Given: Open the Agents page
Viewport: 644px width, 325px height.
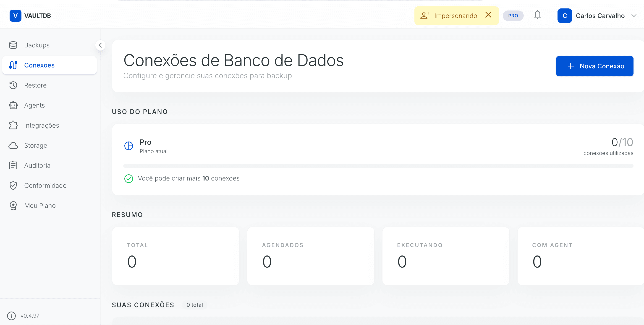Looking at the screenshot, I should pos(50,105).
